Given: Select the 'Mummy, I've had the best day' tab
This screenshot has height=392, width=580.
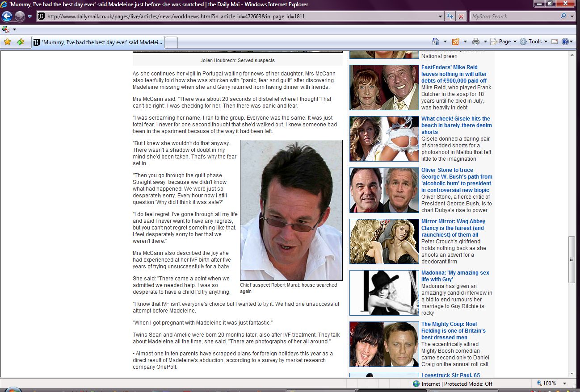Looking at the screenshot, I should (x=98, y=42).
